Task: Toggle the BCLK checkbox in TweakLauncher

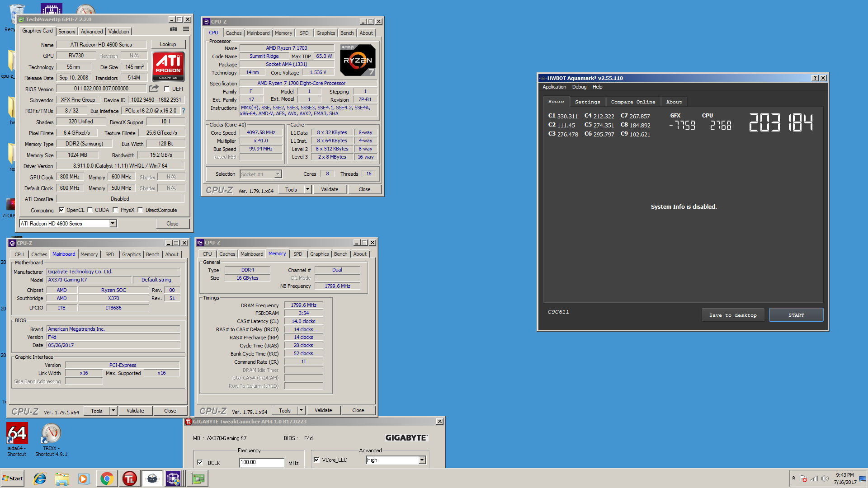Action: pos(200,463)
